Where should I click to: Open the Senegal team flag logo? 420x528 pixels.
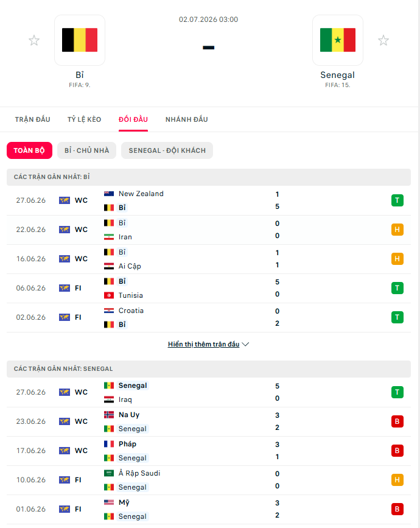click(338, 40)
